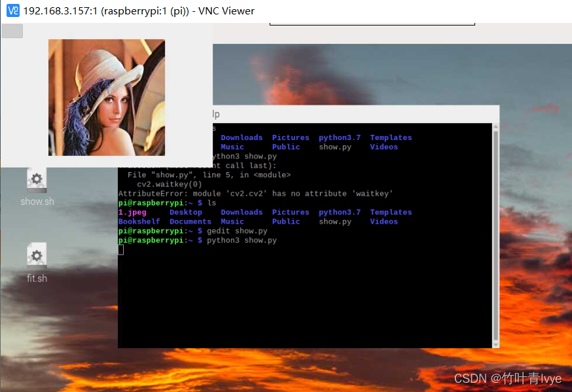Image resolution: width=572 pixels, height=392 pixels.
Task: Click the Videos entry in the listing
Action: [384, 221]
